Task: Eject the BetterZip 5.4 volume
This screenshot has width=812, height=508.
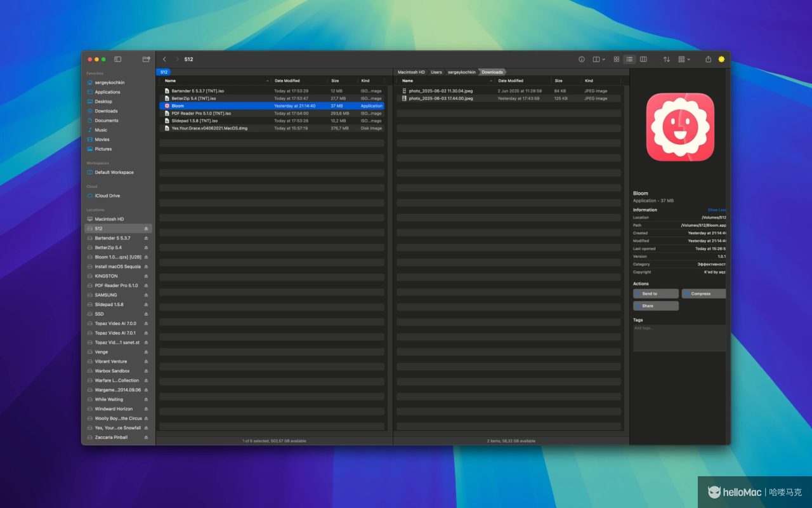Action: click(x=146, y=248)
